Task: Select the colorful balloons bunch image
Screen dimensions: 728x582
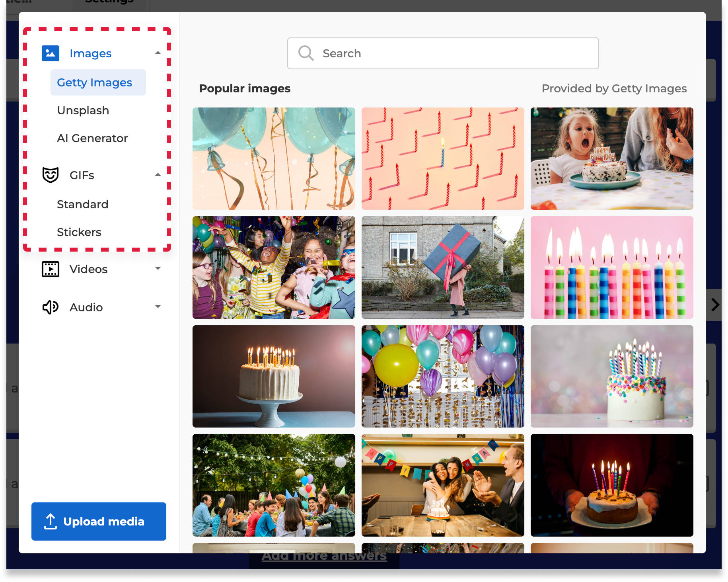Action: (x=443, y=377)
